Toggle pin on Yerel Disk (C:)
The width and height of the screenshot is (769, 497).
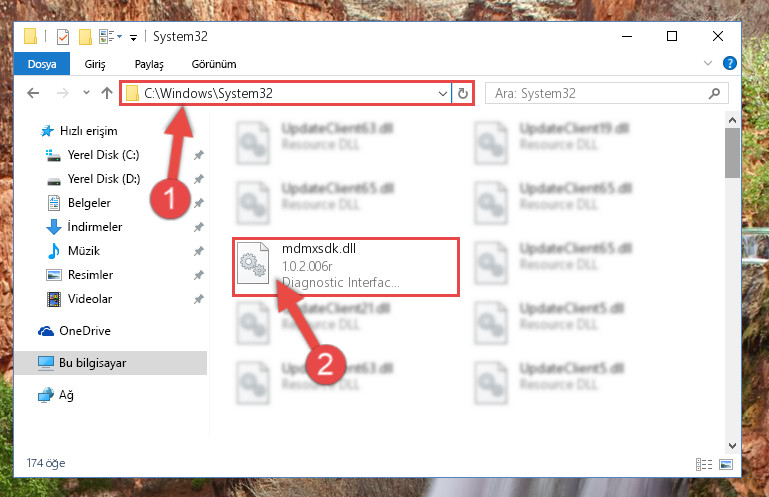[199, 156]
